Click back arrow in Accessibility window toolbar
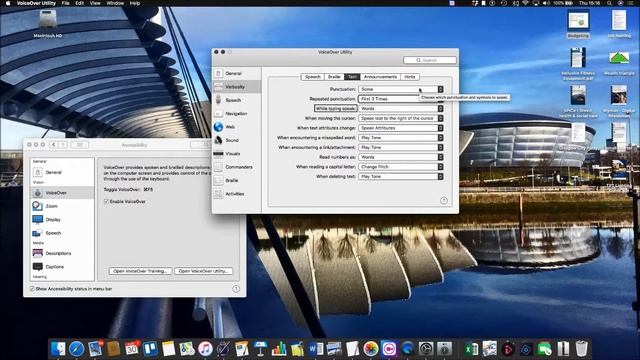Image resolution: width=640 pixels, height=360 pixels. point(53,145)
